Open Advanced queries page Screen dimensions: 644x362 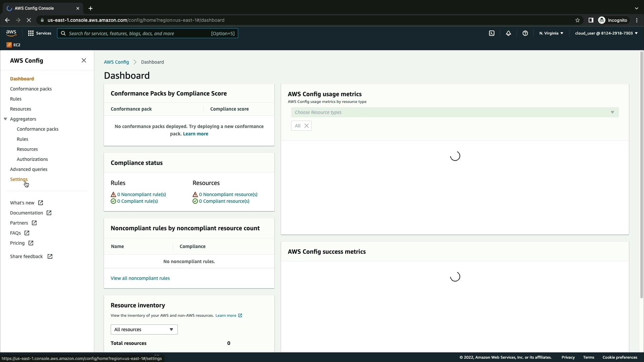(x=29, y=169)
